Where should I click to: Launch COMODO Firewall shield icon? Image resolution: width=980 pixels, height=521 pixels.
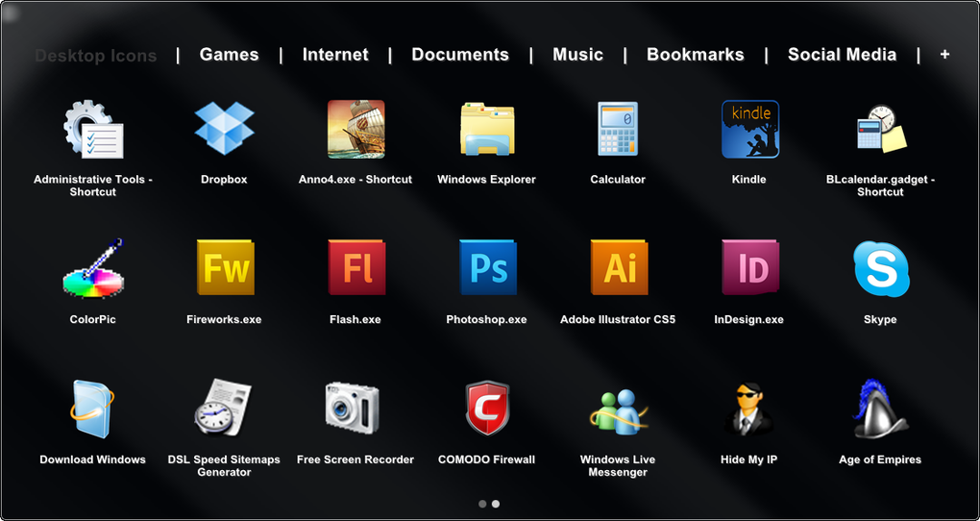pos(487,409)
